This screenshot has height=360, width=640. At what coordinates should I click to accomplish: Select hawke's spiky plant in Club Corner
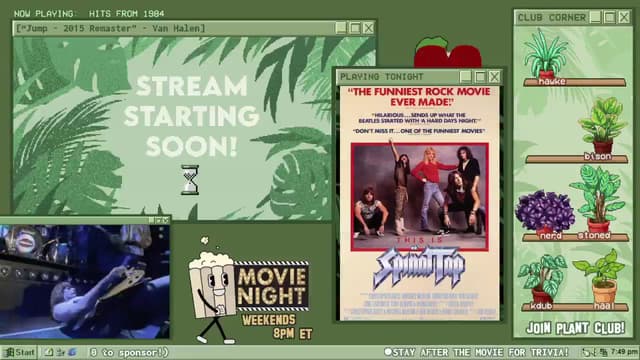[x=546, y=53]
